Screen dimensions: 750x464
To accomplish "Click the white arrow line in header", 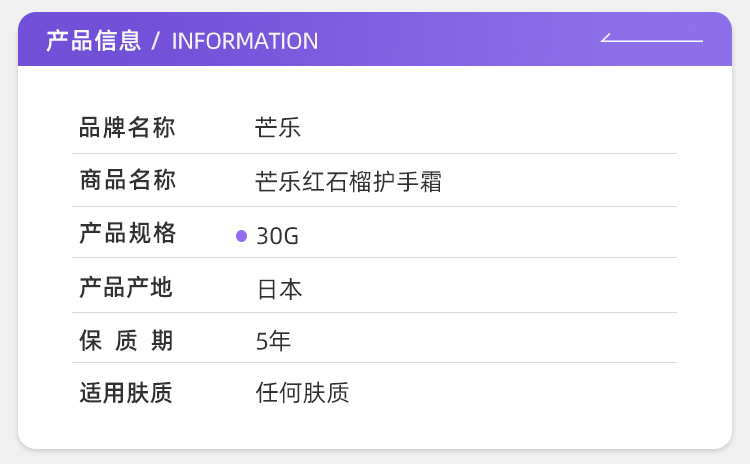I will [x=651, y=38].
